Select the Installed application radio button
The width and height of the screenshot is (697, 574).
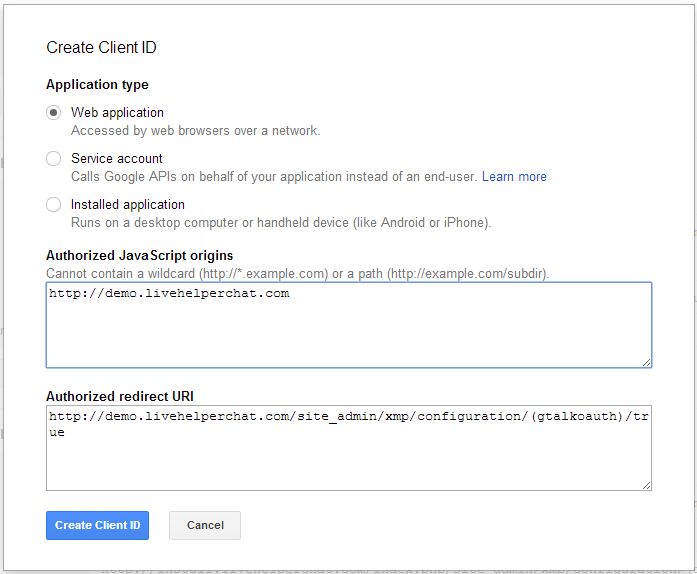tap(53, 205)
